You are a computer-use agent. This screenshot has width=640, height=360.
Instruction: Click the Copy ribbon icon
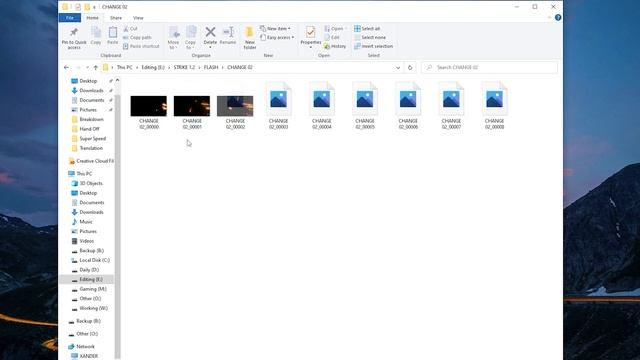pyautogui.click(x=96, y=33)
